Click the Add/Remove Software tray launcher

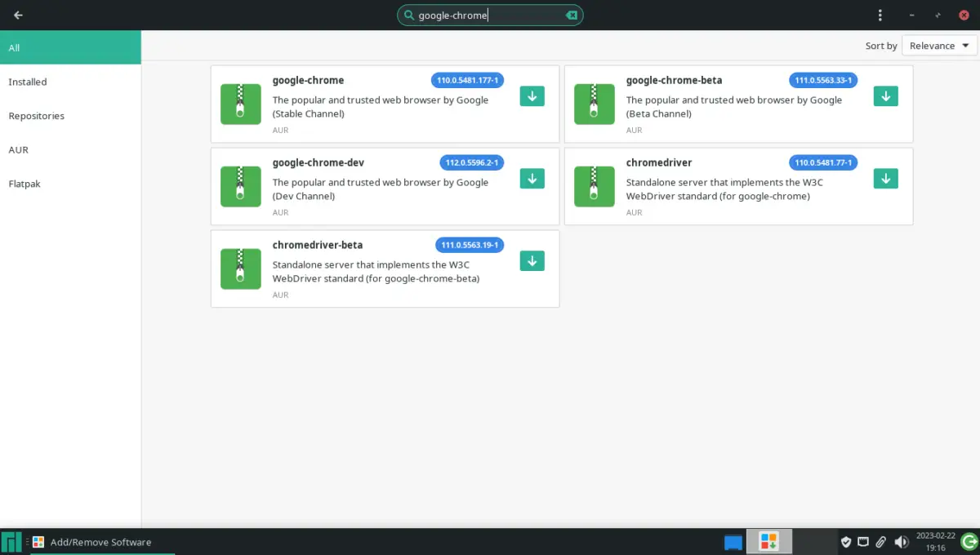point(768,541)
